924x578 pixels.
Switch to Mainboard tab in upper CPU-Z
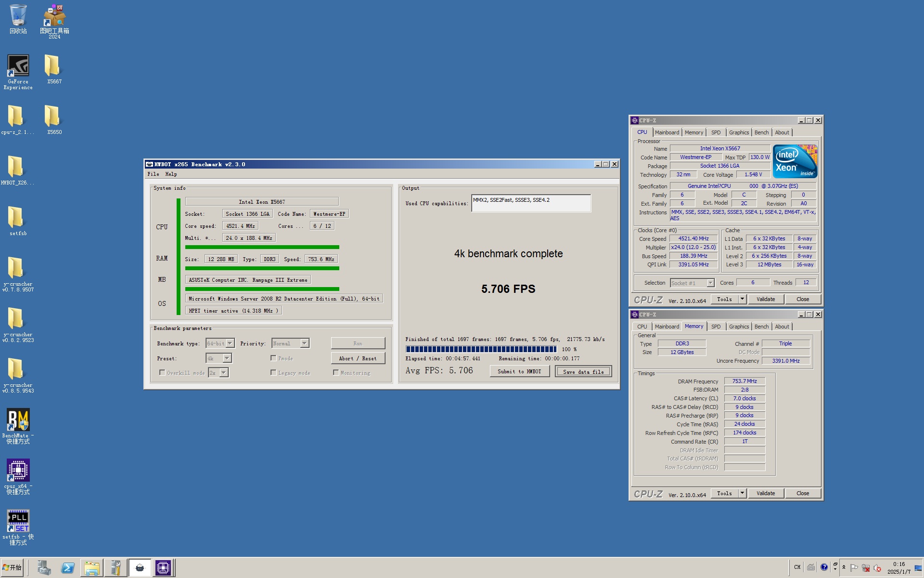[667, 132]
